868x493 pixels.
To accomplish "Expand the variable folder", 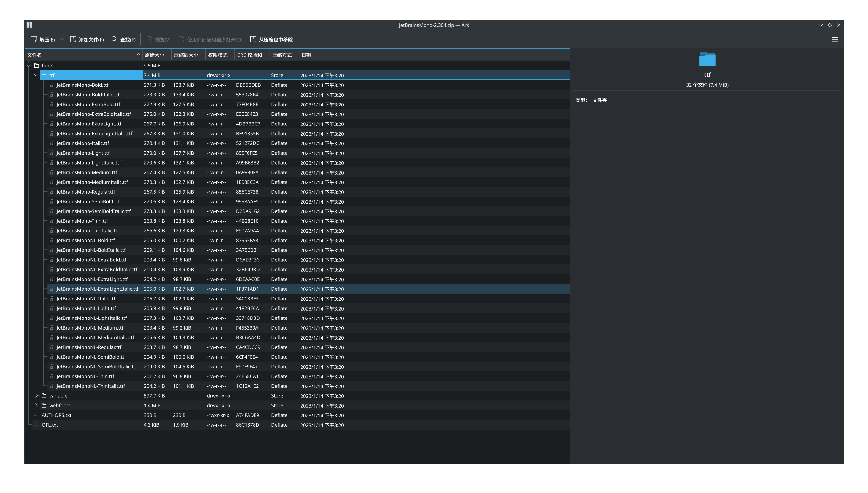I will click(x=36, y=396).
